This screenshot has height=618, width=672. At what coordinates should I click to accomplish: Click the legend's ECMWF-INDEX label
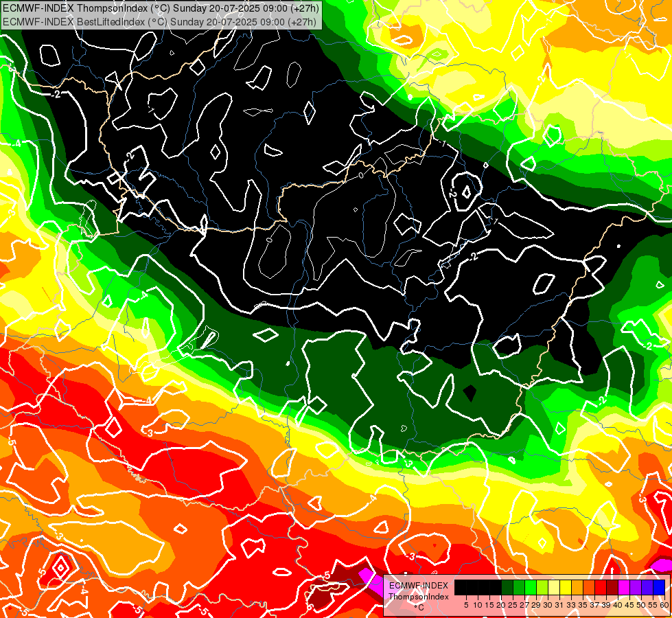point(418,586)
